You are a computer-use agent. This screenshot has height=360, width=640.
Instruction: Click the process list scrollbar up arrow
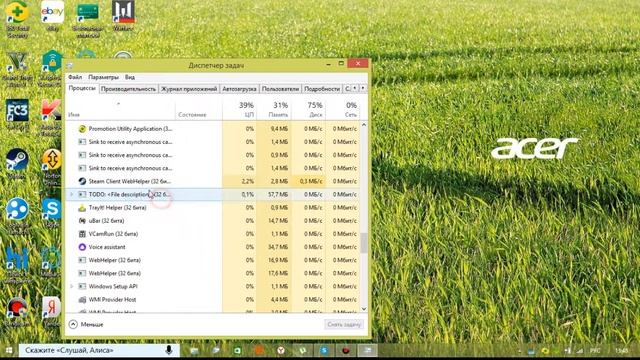click(x=364, y=125)
